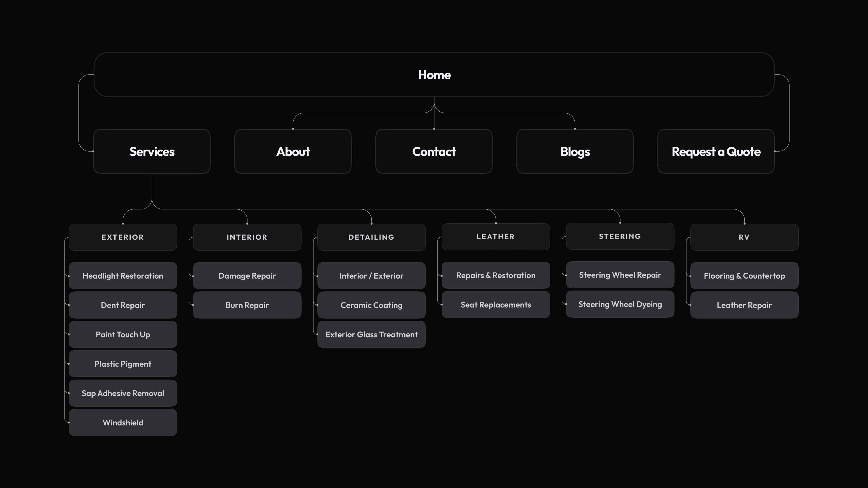Viewport: 868px width, 488px height.
Task: Choose Sap Adhesive Removal item
Action: [123, 393]
